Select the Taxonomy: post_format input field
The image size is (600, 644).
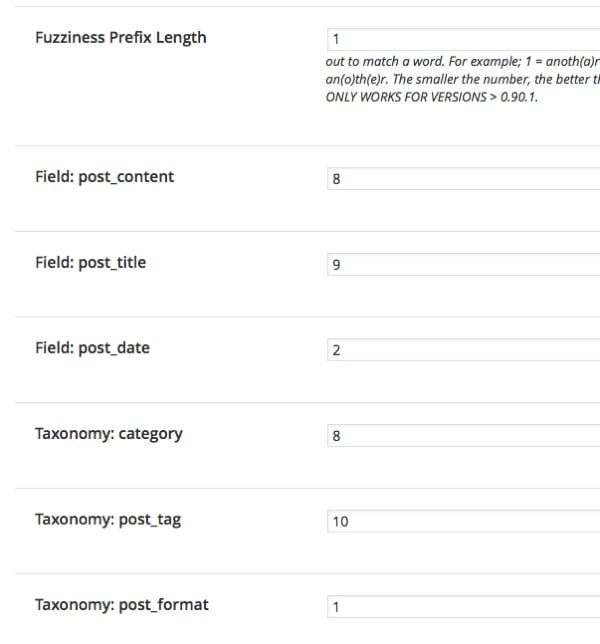[462, 607]
